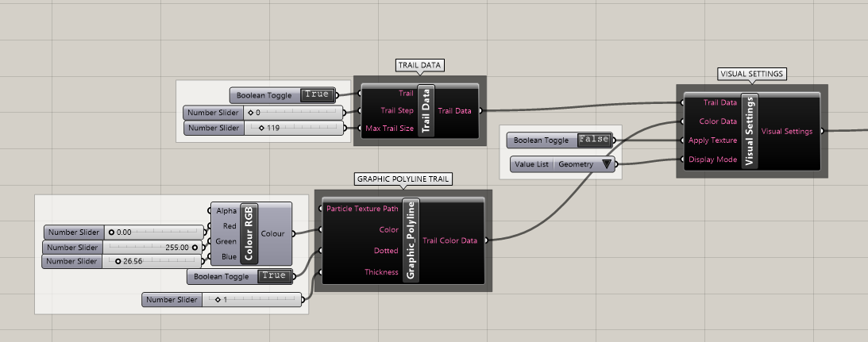Click the Color input of Graphic_Polyline
This screenshot has height=342, width=868.
[388, 229]
